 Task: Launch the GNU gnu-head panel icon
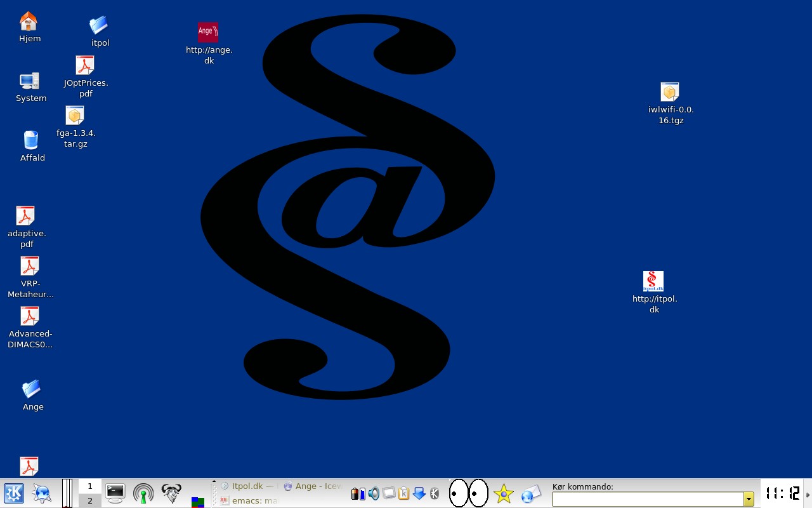(x=171, y=493)
